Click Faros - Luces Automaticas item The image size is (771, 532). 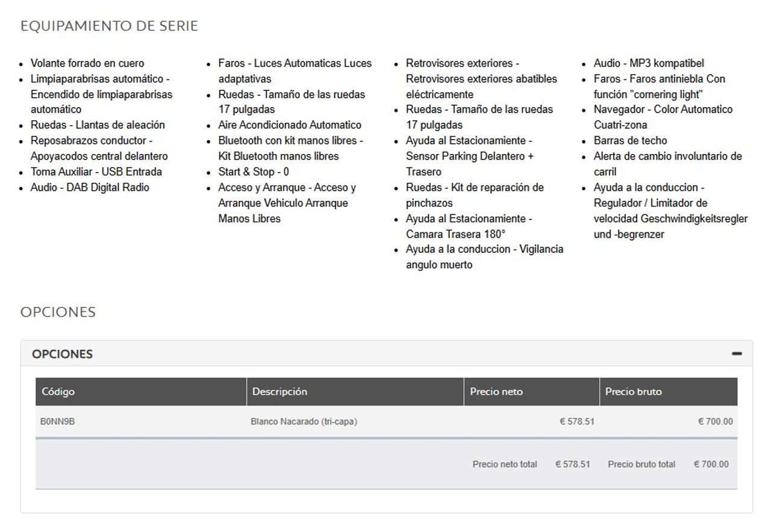[295, 71]
